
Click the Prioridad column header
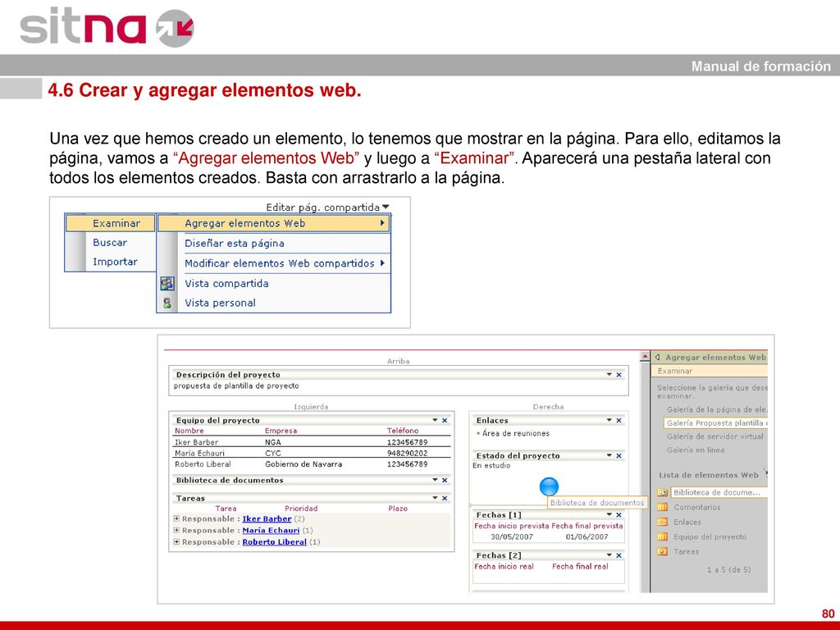click(x=301, y=509)
